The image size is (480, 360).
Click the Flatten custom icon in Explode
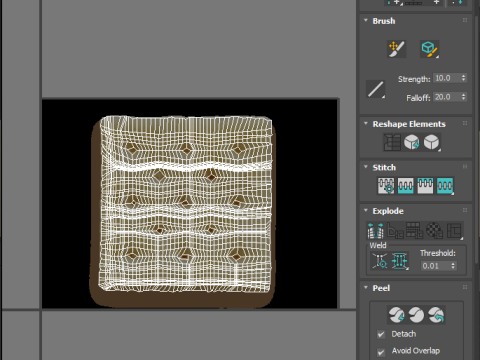click(454, 231)
